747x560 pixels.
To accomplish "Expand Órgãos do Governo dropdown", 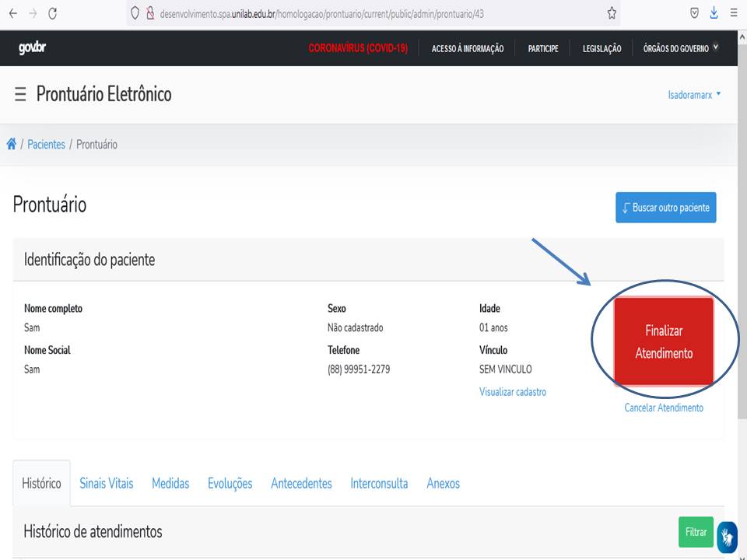I will pyautogui.click(x=680, y=48).
